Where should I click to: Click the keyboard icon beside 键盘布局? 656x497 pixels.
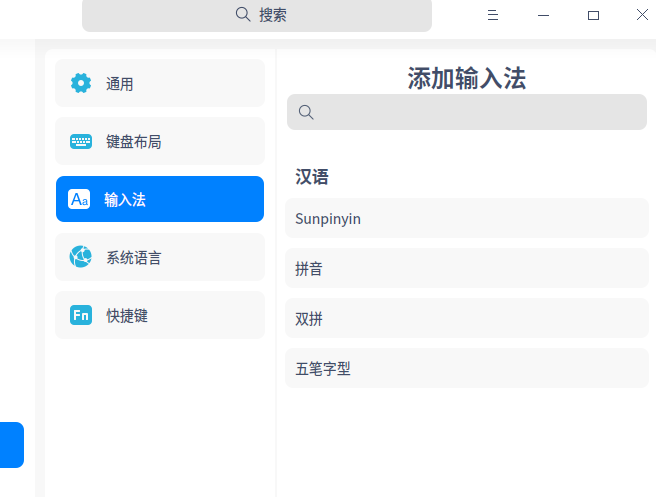pyautogui.click(x=81, y=141)
